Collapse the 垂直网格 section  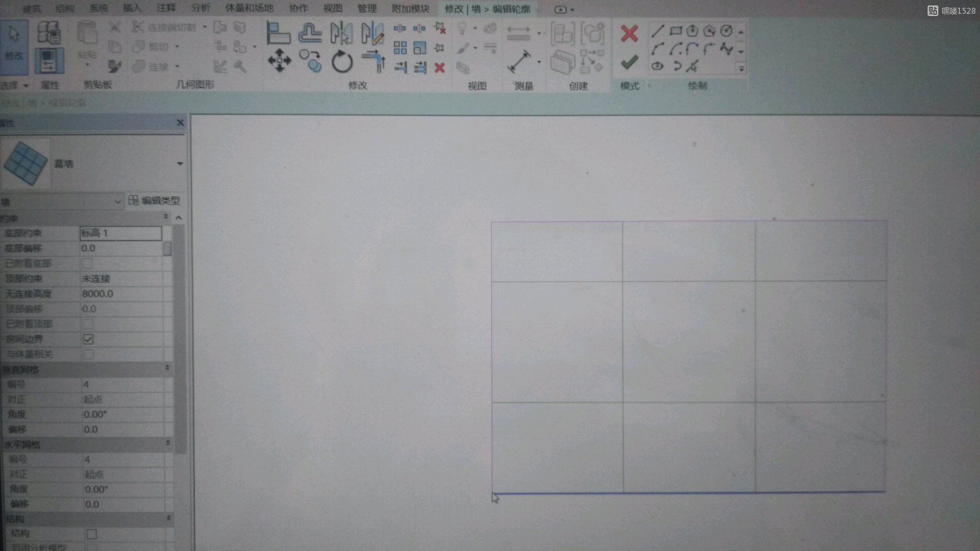click(x=167, y=368)
